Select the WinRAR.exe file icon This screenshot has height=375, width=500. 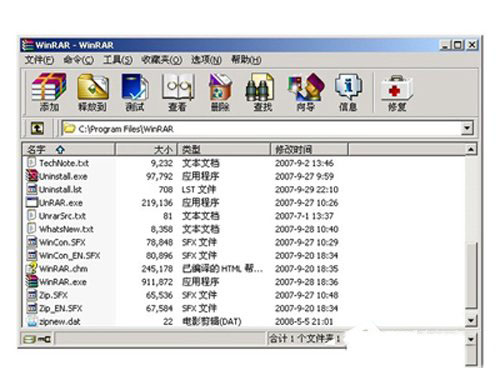[x=32, y=281]
